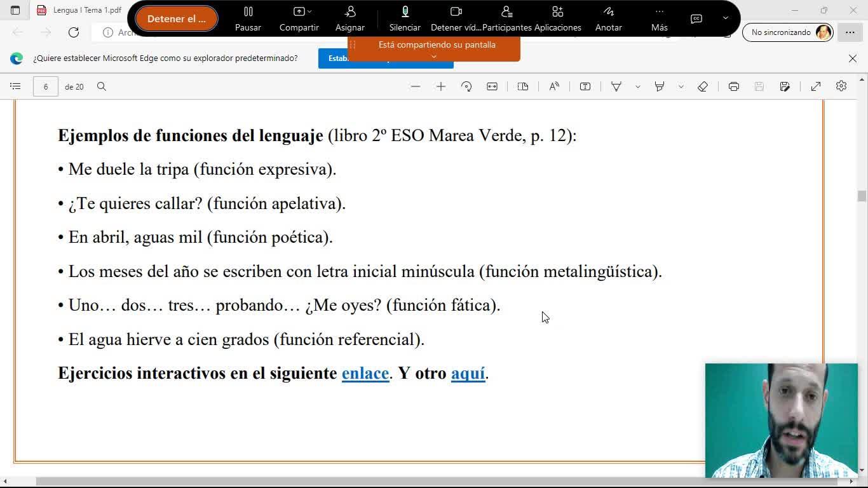Start the read aloud feature
Viewport: 868px width, 488px height.
pos(554,86)
